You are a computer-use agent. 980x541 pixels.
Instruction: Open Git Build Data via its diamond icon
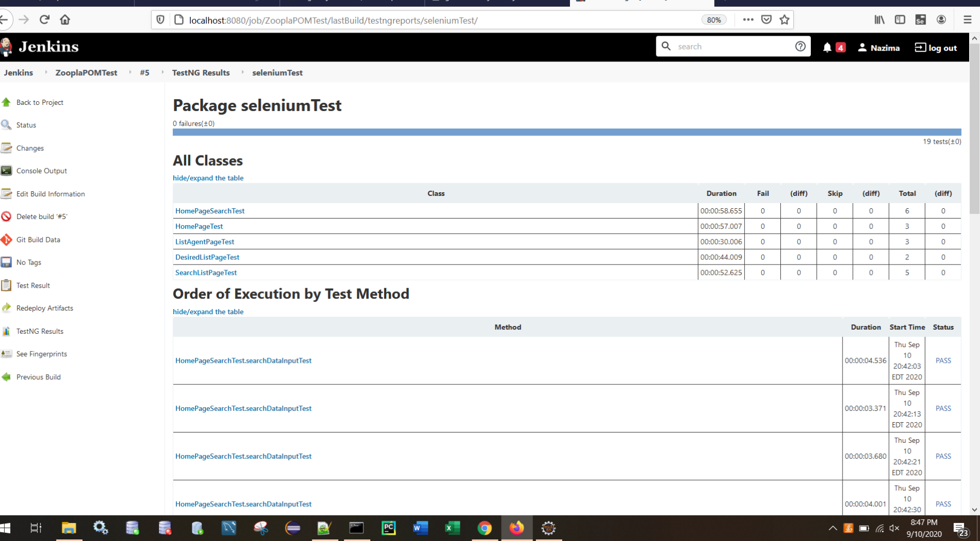7,239
